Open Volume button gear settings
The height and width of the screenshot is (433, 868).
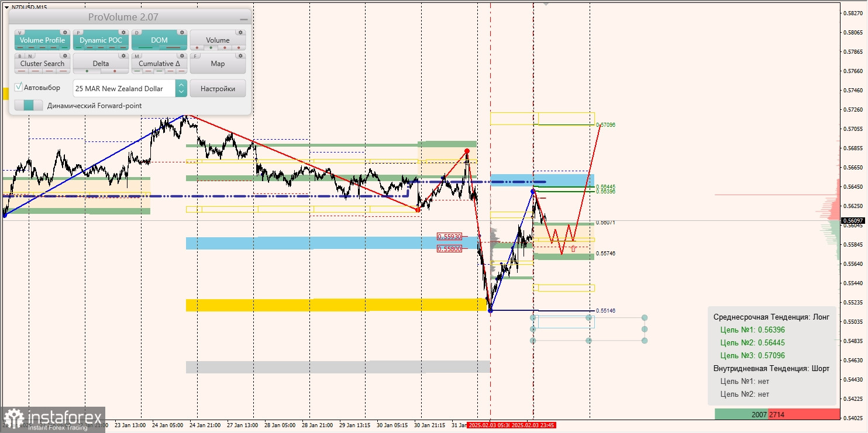[240, 33]
